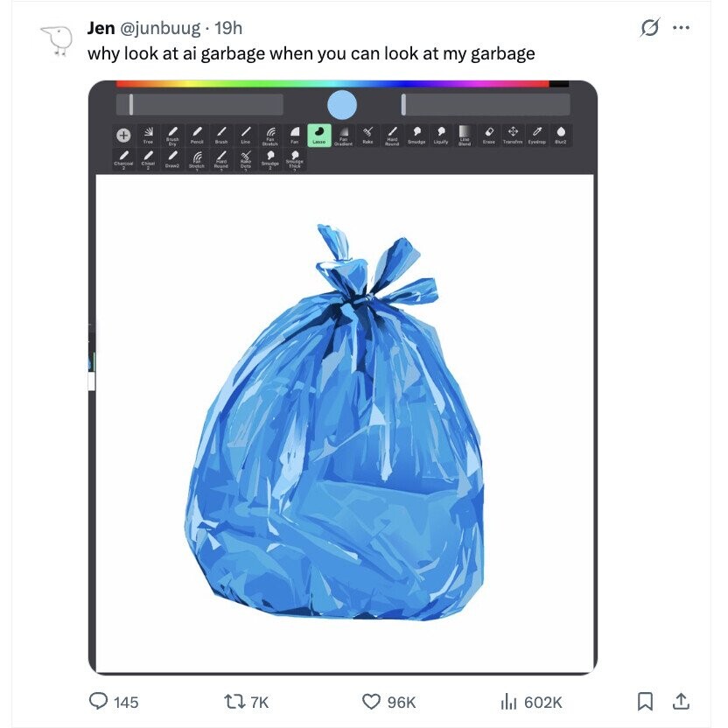Tap the light blue current color circle
728x728 pixels.
(x=342, y=105)
